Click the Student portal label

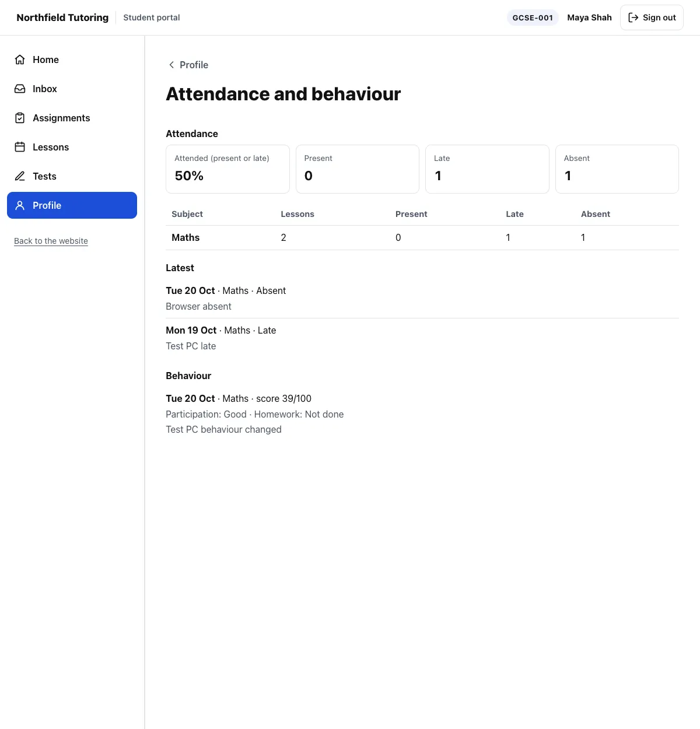click(152, 17)
